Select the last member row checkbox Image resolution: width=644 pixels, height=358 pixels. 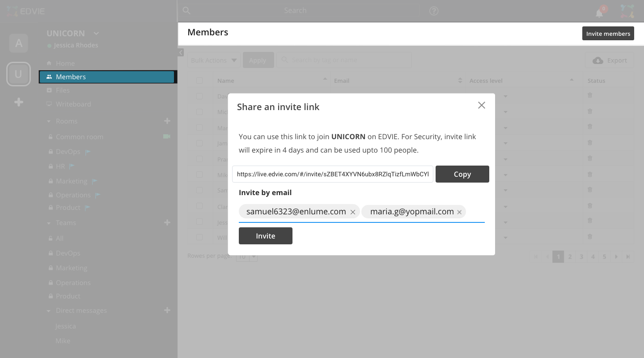point(199,237)
